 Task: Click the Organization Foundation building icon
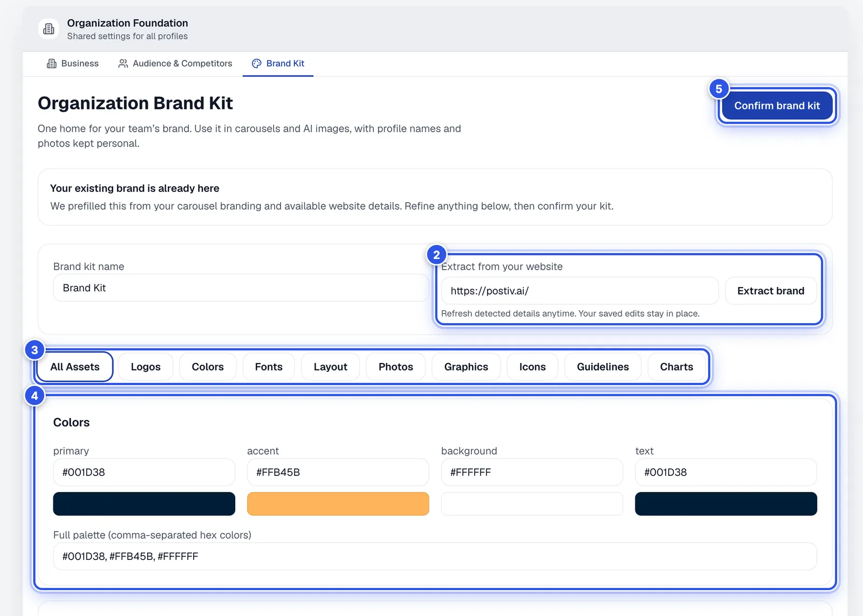click(49, 29)
